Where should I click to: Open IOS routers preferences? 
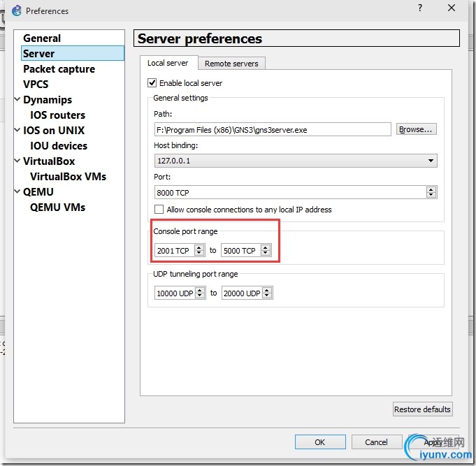57,115
